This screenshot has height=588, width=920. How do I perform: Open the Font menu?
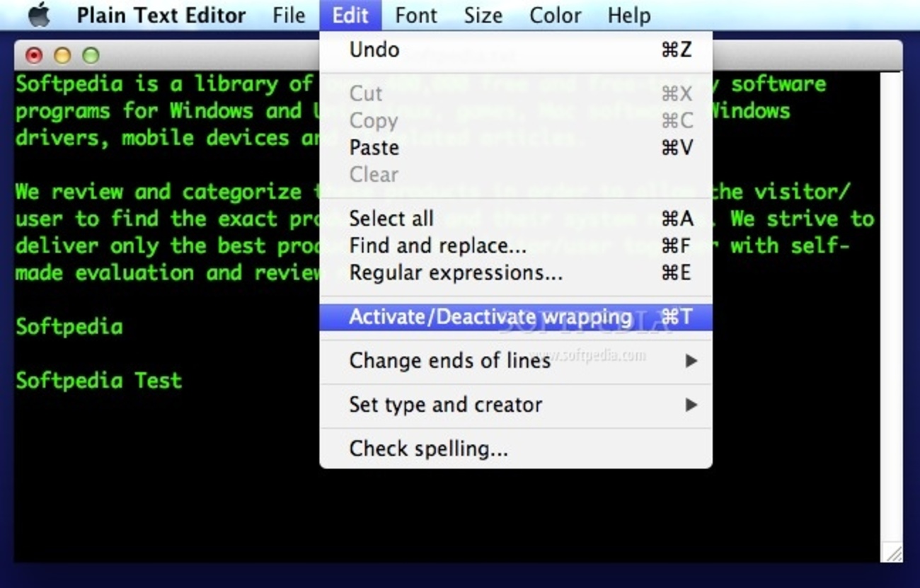(x=416, y=15)
